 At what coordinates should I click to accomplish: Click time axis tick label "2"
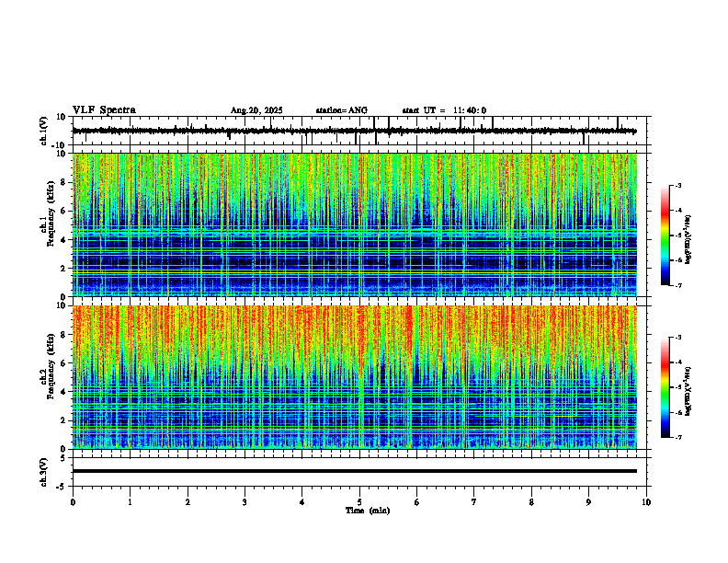[188, 502]
